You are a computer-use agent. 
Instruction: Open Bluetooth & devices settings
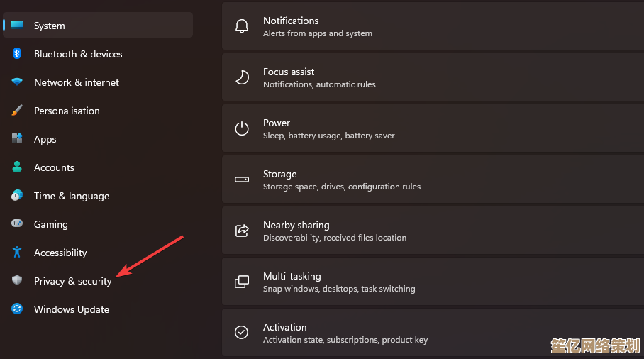point(98,53)
